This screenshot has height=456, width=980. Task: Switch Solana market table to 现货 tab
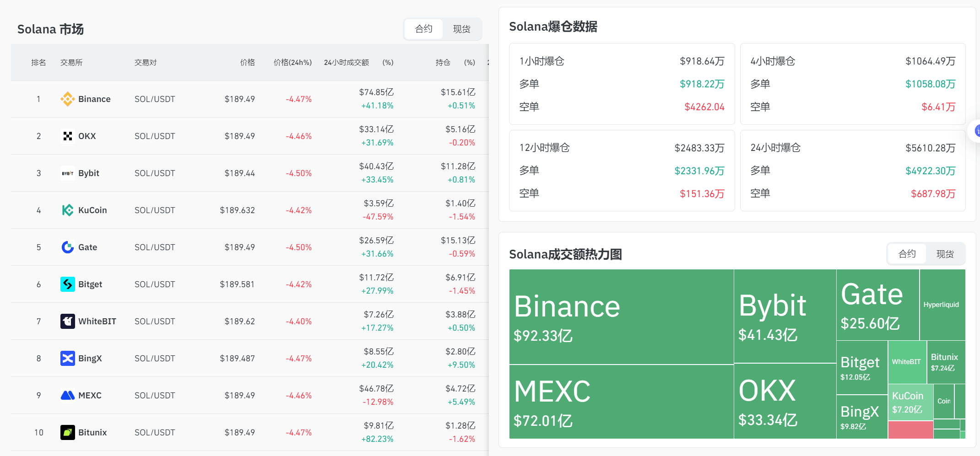pos(461,29)
